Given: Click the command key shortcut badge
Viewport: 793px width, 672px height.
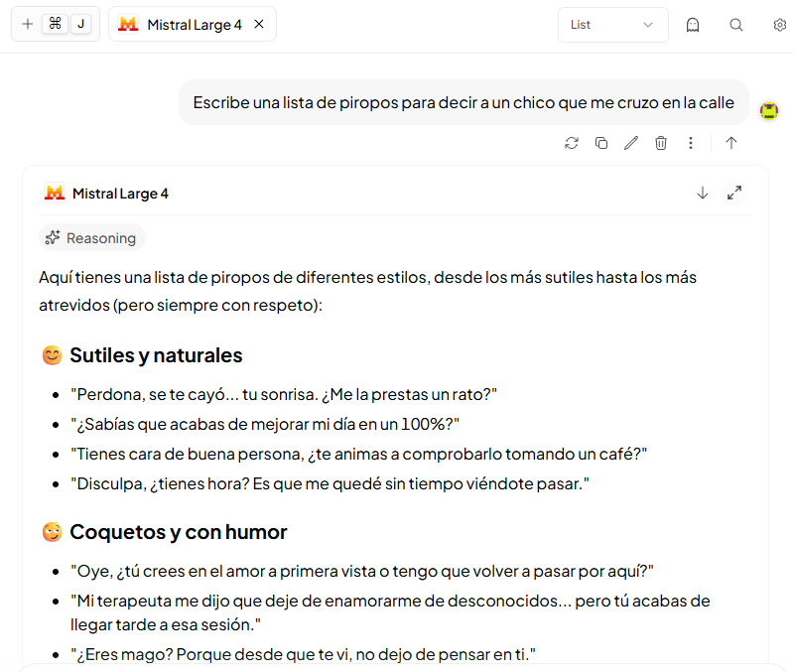Looking at the screenshot, I should 56,23.
